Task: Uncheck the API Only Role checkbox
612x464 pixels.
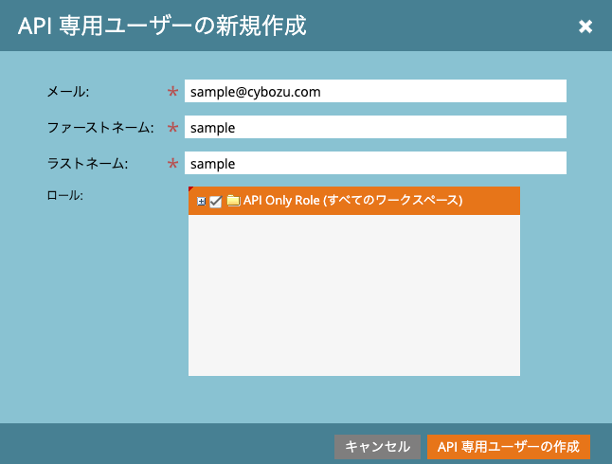Action: (x=215, y=201)
